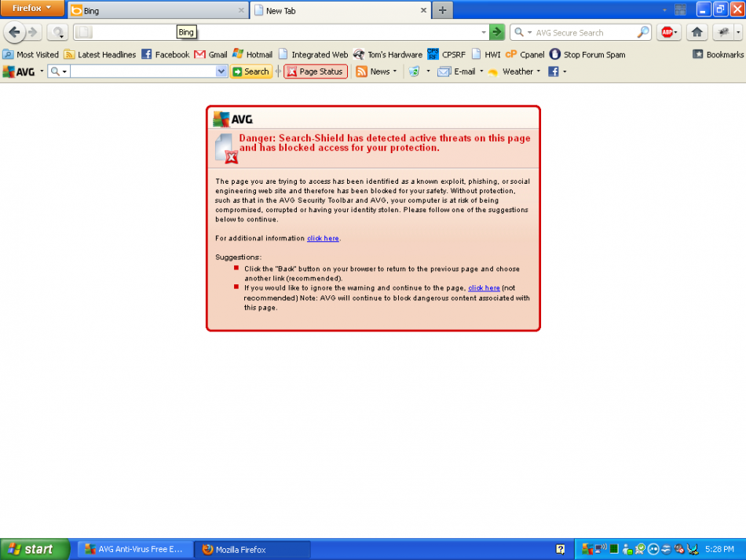The height and width of the screenshot is (560, 746).
Task: Open the Adblock Plus ABP icon
Action: point(667,32)
